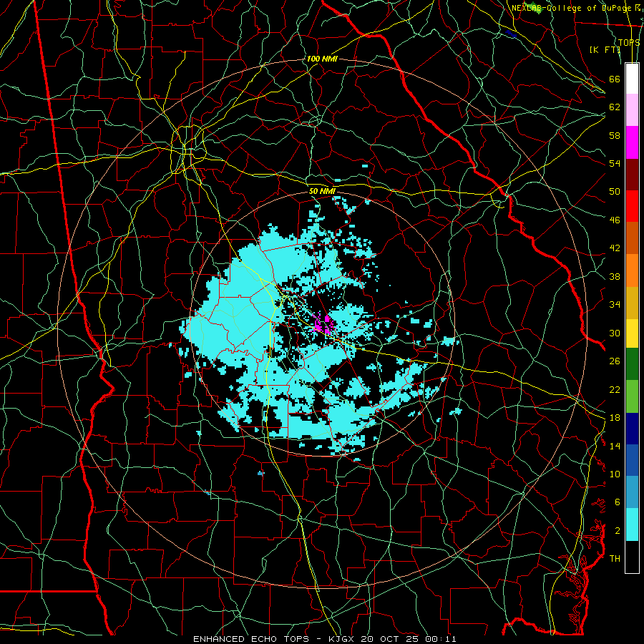Click the '30' legend value

coord(615,333)
